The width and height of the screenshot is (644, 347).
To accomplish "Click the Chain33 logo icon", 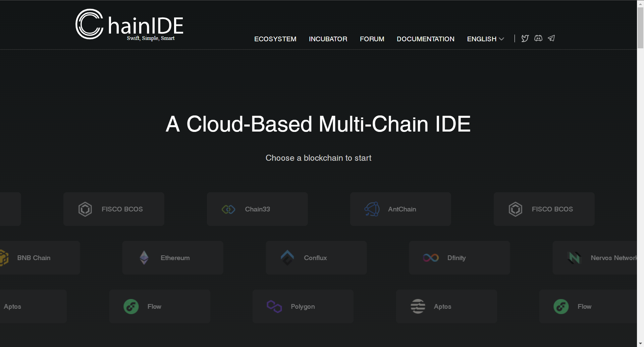I will (x=228, y=209).
